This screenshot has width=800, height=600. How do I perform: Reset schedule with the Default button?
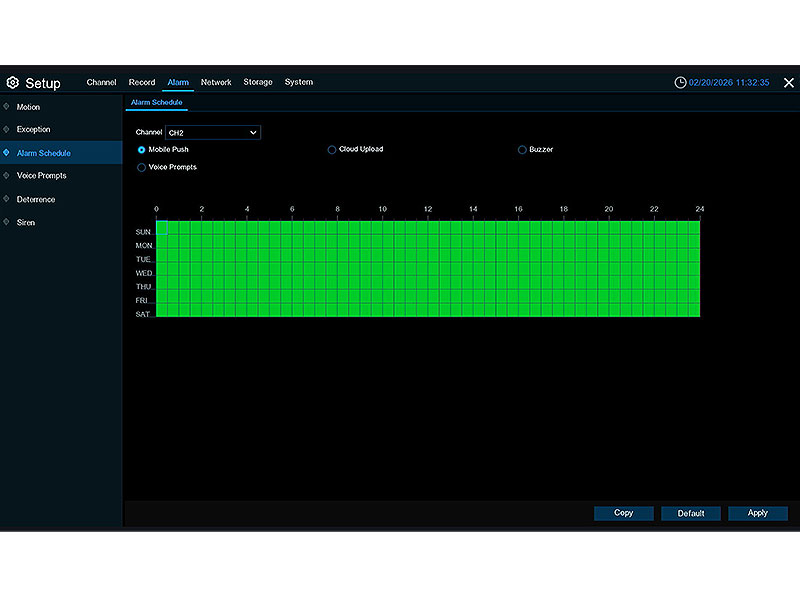coord(691,513)
